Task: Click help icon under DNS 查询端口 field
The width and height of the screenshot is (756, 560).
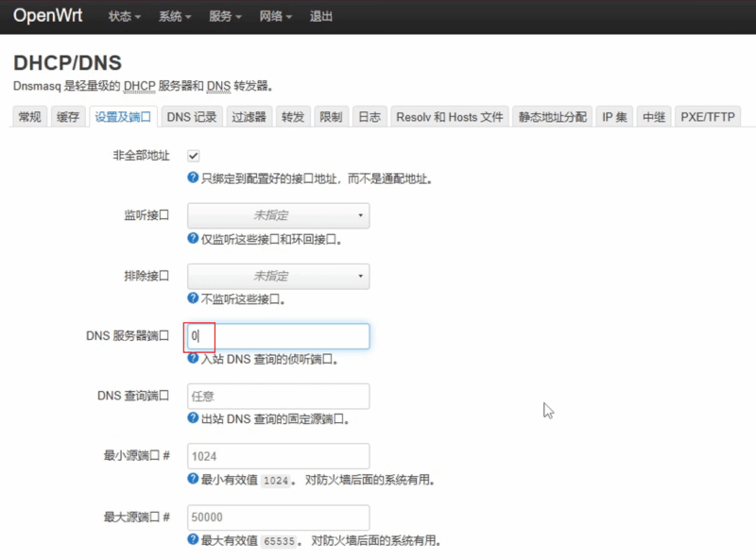Action: pyautogui.click(x=193, y=418)
